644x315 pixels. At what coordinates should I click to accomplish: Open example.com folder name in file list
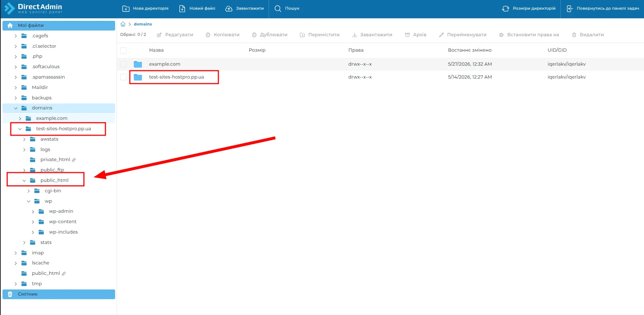[x=165, y=64]
